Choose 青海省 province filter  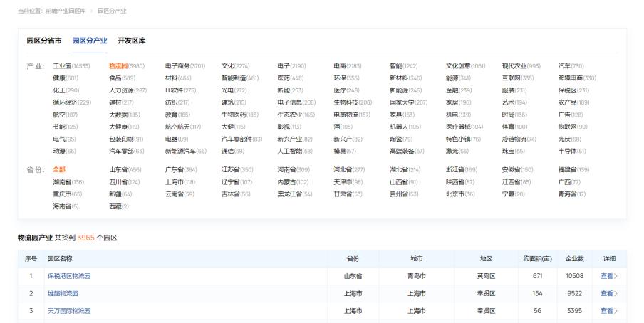[572, 194]
